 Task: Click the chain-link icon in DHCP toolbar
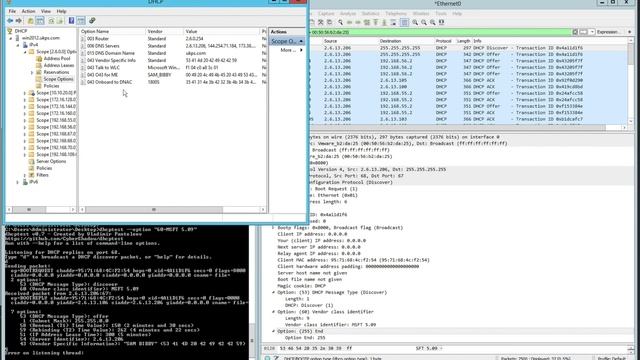(92, 21)
